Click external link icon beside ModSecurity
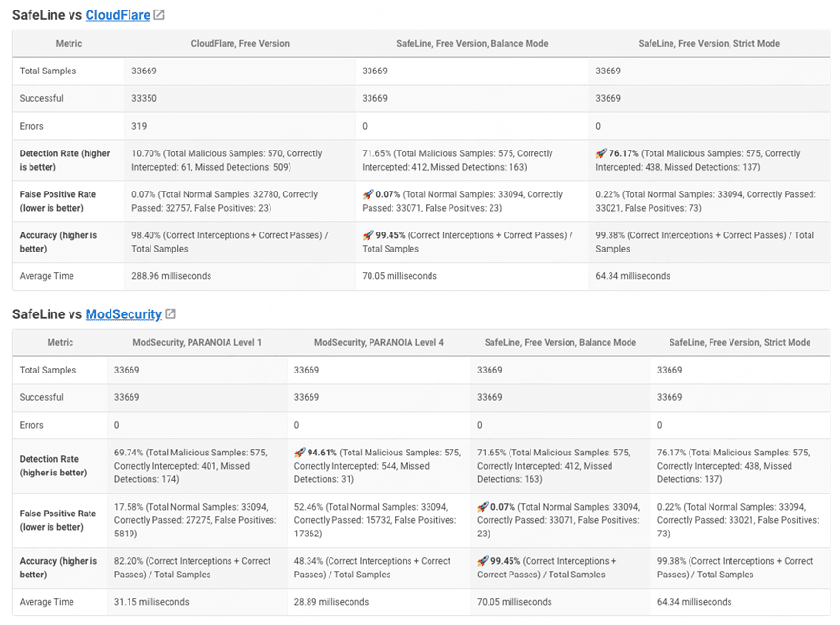 [x=170, y=313]
